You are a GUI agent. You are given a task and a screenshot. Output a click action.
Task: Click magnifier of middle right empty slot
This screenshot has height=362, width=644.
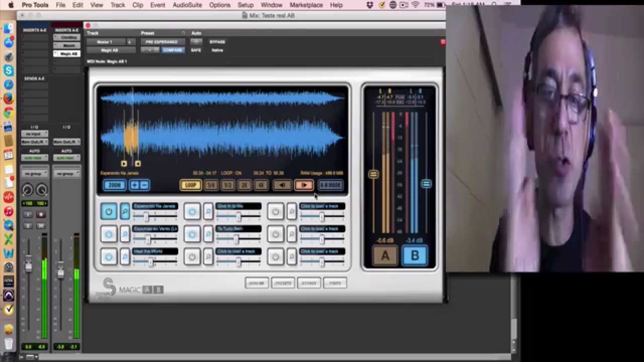[292, 234]
